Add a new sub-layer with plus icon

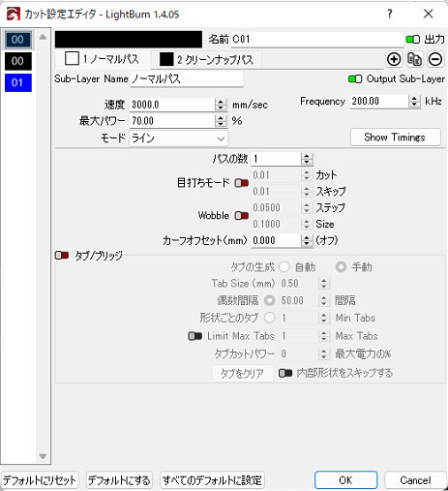click(x=394, y=59)
